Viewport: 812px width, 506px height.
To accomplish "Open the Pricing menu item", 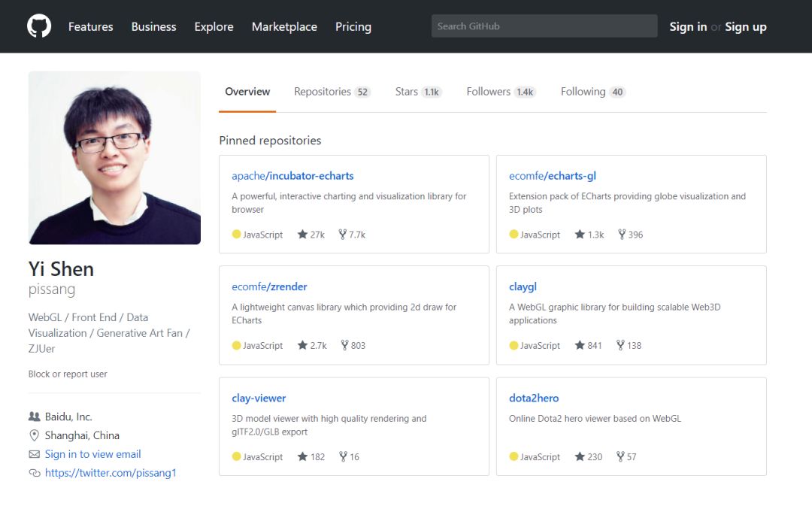I will 353,26.
